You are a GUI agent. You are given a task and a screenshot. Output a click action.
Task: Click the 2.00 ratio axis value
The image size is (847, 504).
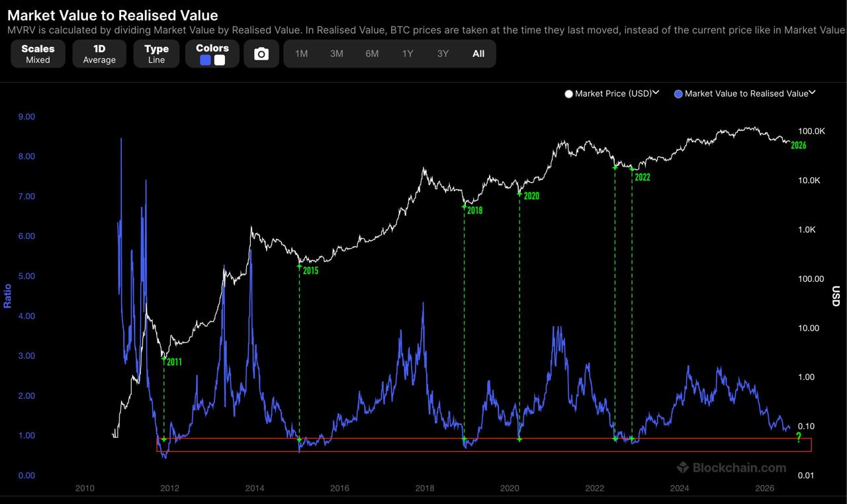click(x=26, y=396)
